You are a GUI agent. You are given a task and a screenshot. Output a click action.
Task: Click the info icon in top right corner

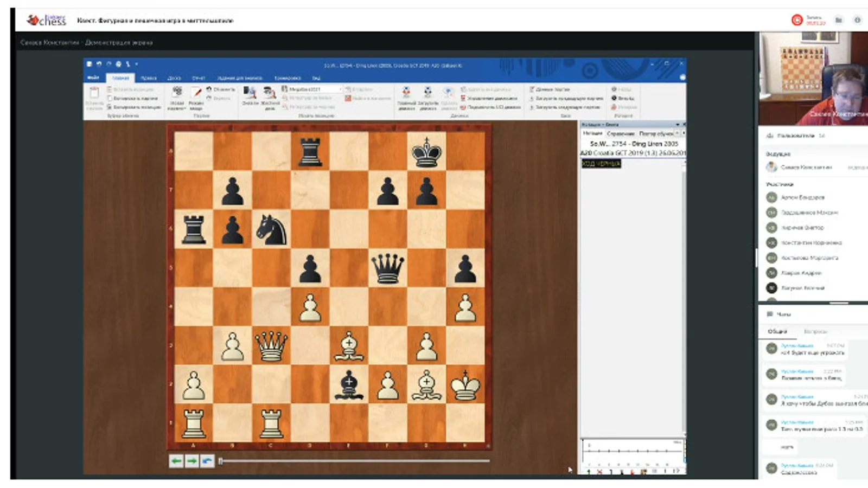[857, 20]
